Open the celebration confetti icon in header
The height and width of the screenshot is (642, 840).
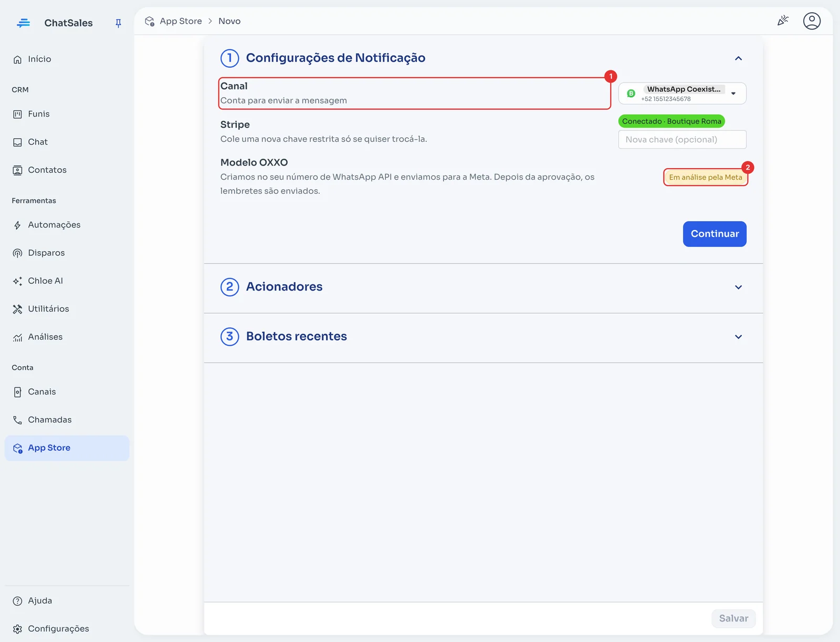tap(783, 21)
